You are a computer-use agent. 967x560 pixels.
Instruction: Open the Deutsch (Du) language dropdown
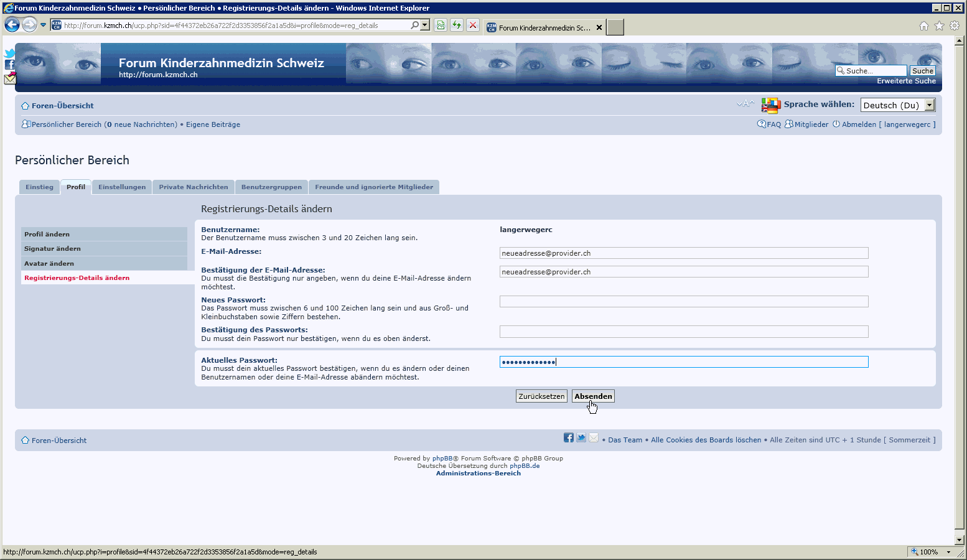[x=897, y=105]
